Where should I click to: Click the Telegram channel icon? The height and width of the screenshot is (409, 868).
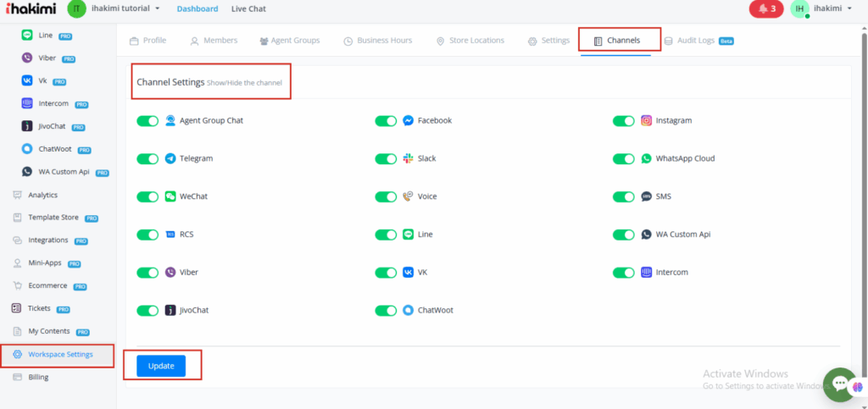[x=170, y=158]
